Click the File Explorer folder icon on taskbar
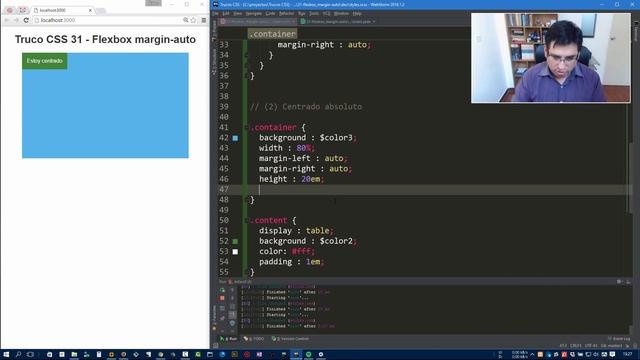 (74, 354)
